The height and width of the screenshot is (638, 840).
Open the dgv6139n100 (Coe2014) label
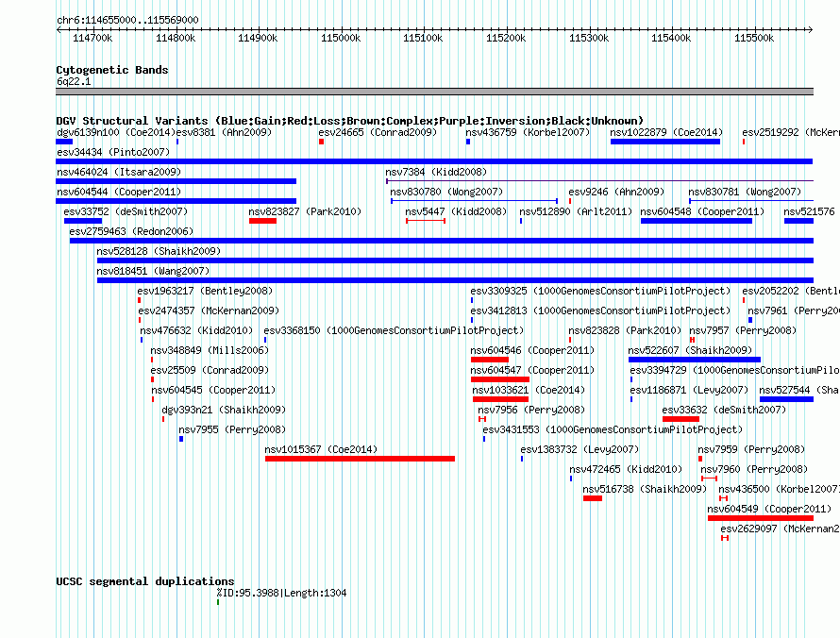pyautogui.click(x=116, y=132)
